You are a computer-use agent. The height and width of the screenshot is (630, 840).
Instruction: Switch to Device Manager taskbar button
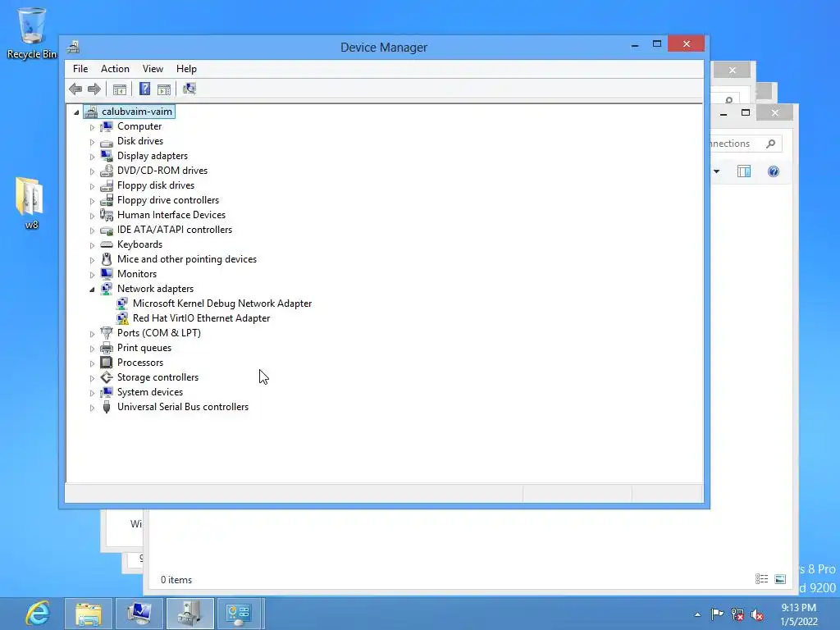coord(190,614)
